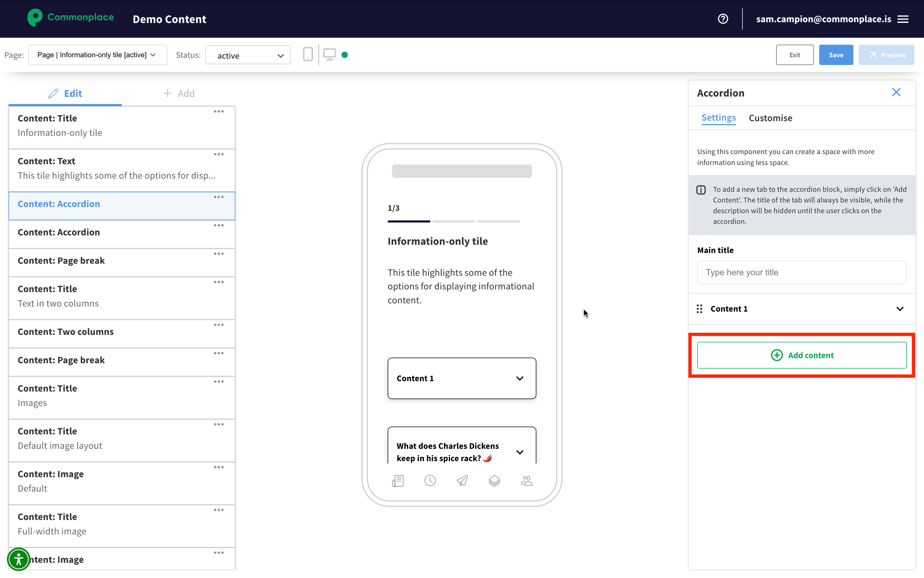Click the Main title input field
The height and width of the screenshot is (578, 924).
[x=802, y=272]
